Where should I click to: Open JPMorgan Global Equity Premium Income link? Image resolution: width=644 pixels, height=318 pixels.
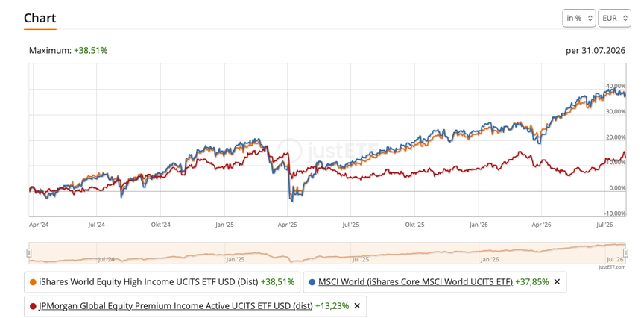click(x=176, y=305)
